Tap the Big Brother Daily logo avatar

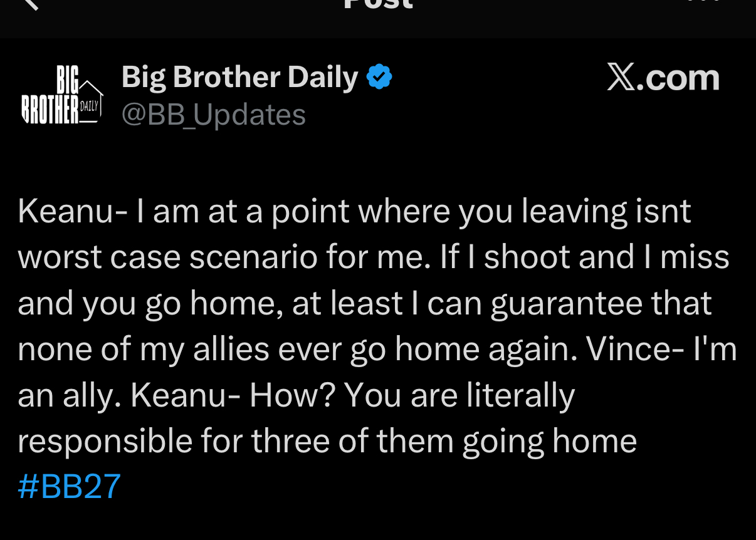click(x=61, y=95)
